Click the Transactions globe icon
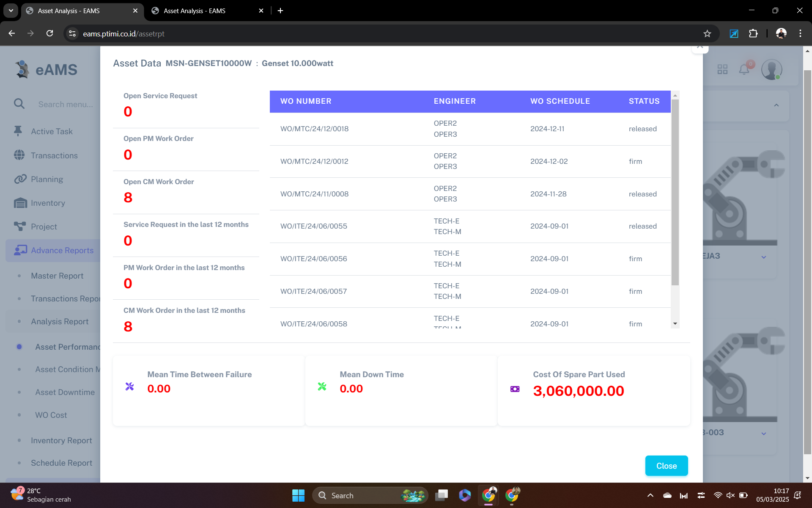812x508 pixels. tap(19, 155)
